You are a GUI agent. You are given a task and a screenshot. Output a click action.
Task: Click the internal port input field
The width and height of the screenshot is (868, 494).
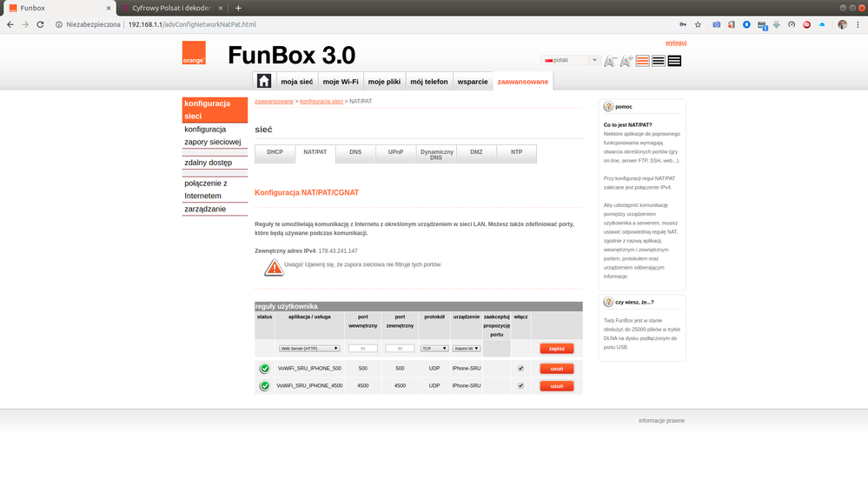[362, 348]
